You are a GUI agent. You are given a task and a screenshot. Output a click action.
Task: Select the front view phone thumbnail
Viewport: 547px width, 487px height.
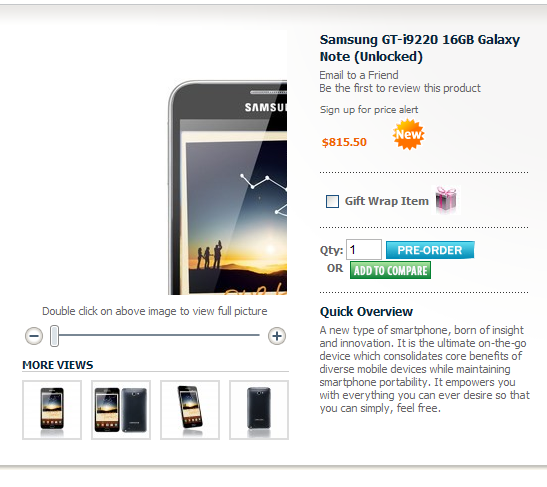click(52, 410)
